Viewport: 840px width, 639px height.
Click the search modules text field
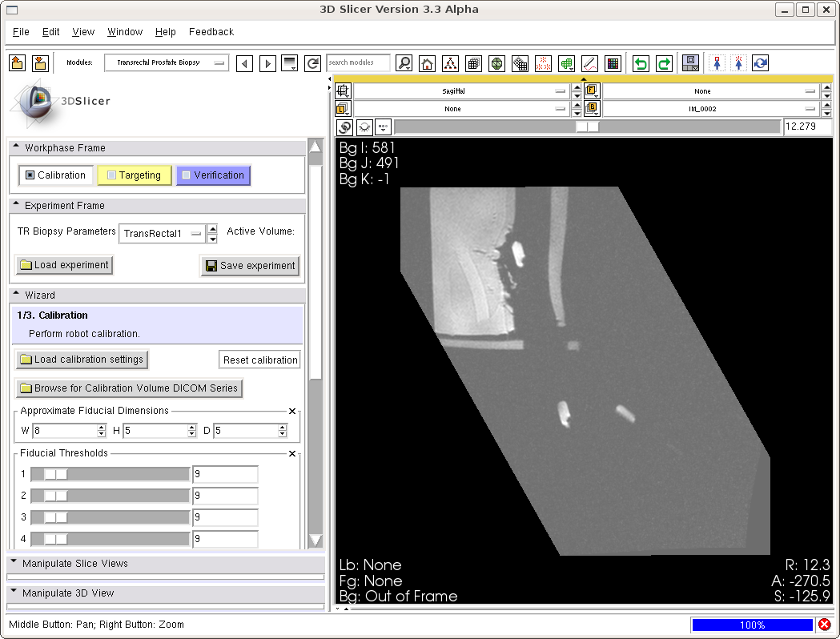pyautogui.click(x=358, y=62)
